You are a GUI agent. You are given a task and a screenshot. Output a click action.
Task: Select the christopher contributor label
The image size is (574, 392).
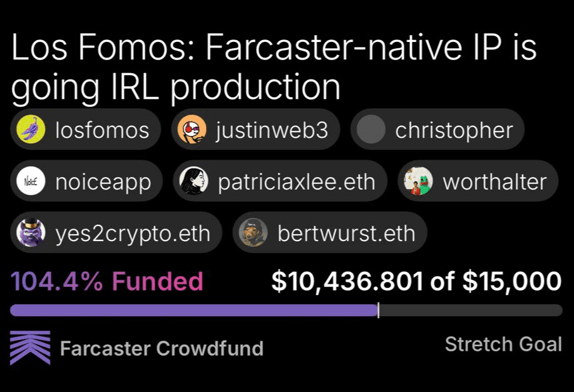point(454,130)
